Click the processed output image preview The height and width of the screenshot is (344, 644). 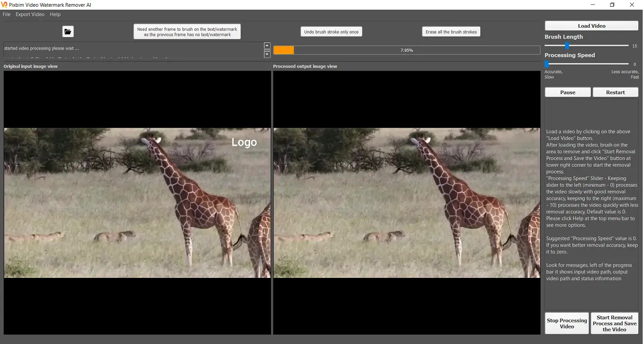coord(407,203)
